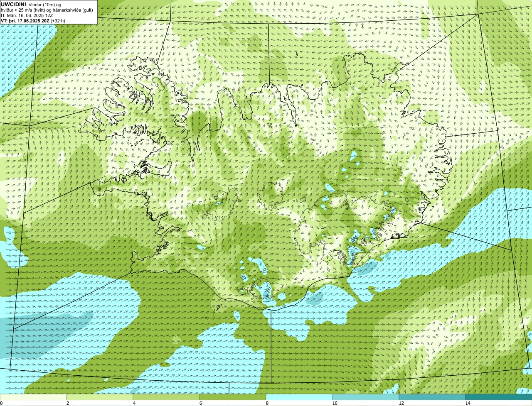
Task: Click the 'IT: Mán. 16. 06. 2025 12Z' line
Action: [27, 15]
